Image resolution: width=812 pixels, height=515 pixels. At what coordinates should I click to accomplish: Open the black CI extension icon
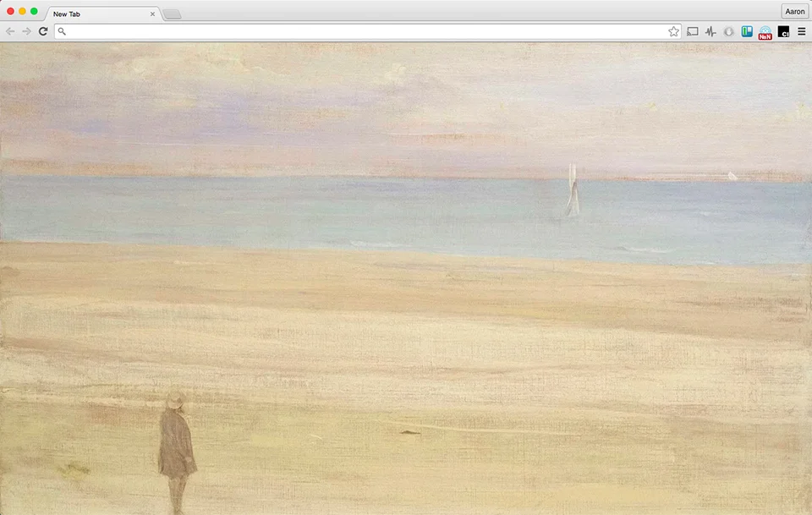pos(783,31)
